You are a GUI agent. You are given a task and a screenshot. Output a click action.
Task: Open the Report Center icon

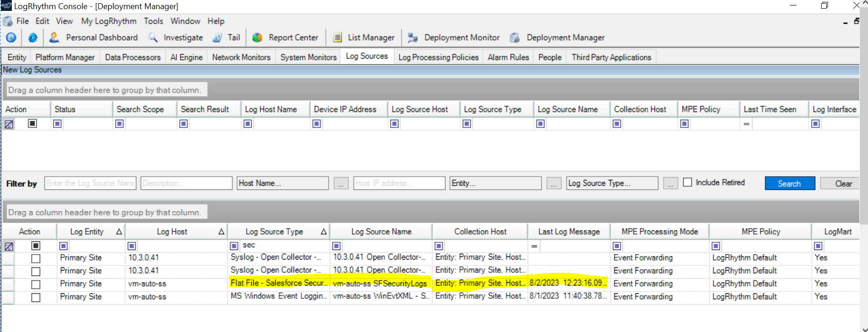tap(257, 38)
